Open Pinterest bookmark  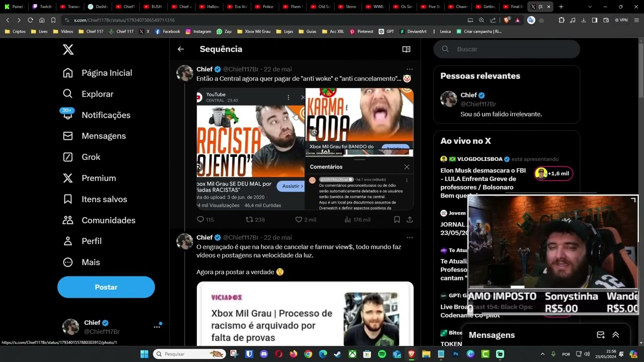(x=361, y=31)
